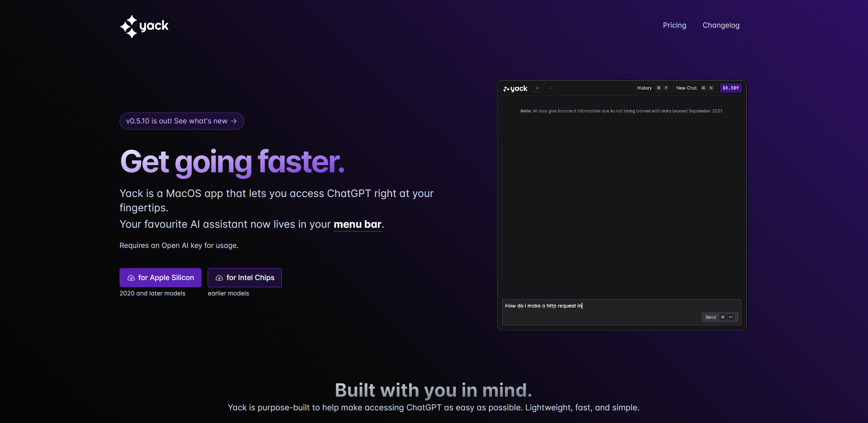Screen dimensions: 868x423
Task: Click the cloud download icon on the Apple Silicon button
Action: pyautogui.click(x=131, y=278)
